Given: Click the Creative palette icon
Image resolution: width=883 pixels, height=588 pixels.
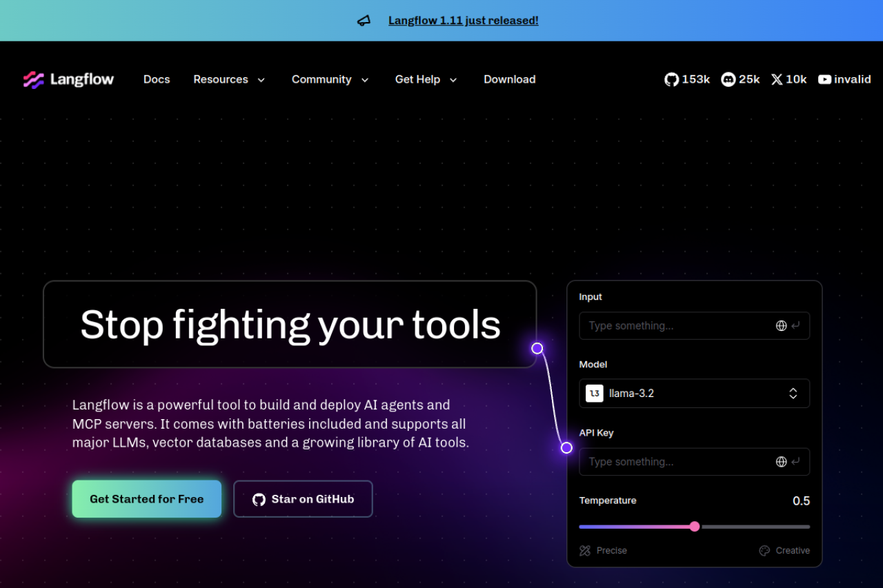Looking at the screenshot, I should point(764,551).
